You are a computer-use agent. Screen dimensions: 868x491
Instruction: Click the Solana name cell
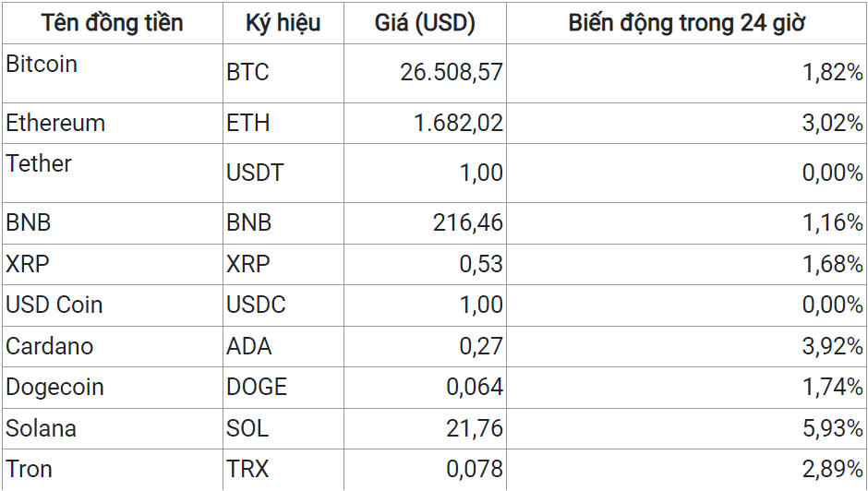click(x=113, y=429)
